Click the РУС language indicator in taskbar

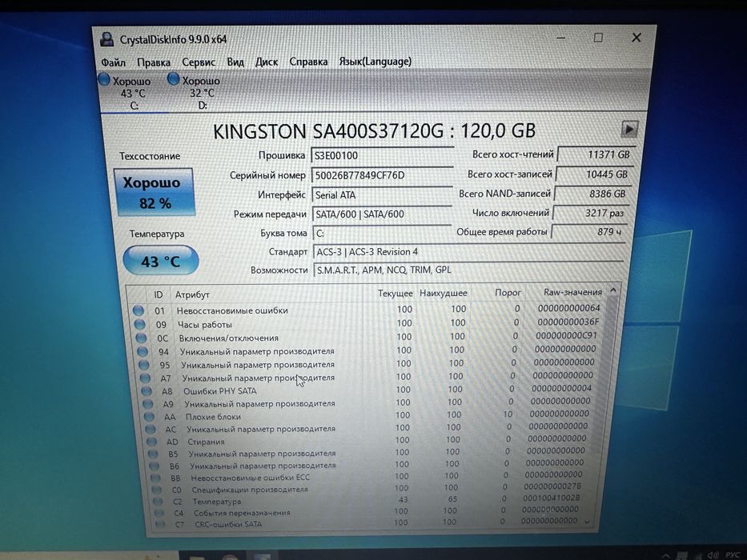click(733, 554)
